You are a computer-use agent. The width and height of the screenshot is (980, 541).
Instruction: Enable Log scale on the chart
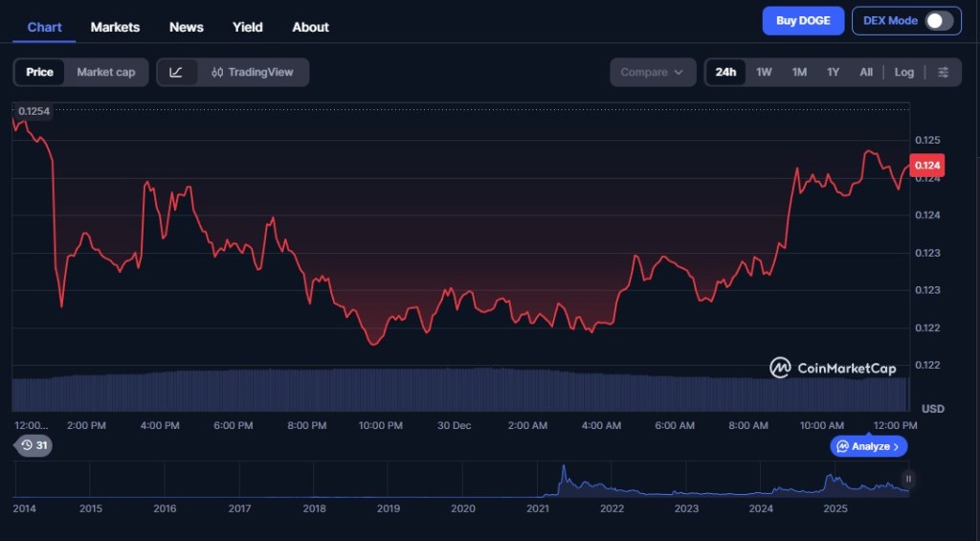click(x=904, y=72)
